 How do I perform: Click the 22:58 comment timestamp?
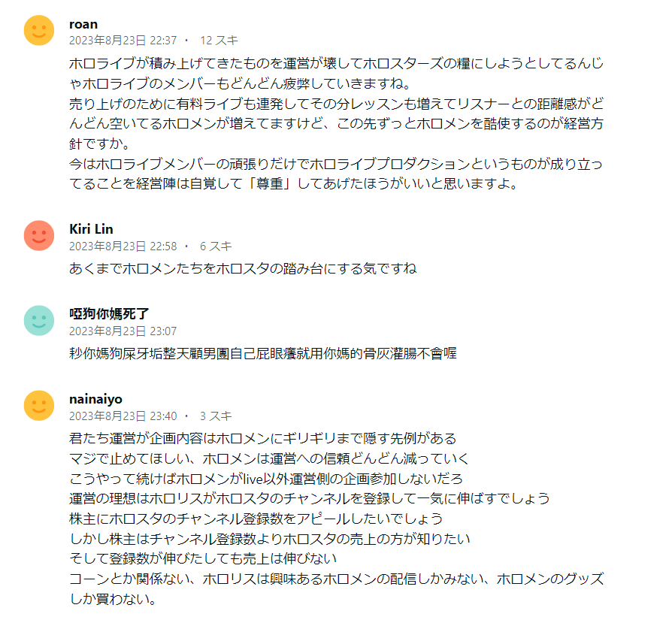123,246
